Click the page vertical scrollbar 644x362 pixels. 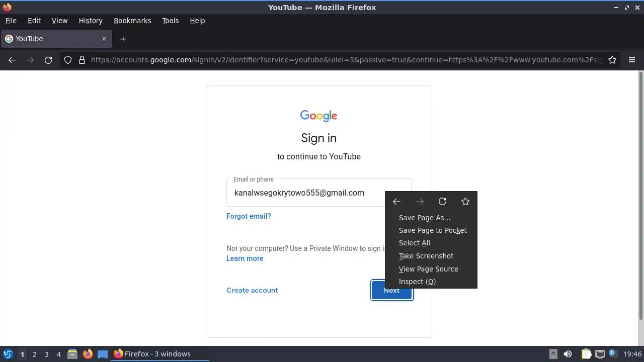(641, 195)
